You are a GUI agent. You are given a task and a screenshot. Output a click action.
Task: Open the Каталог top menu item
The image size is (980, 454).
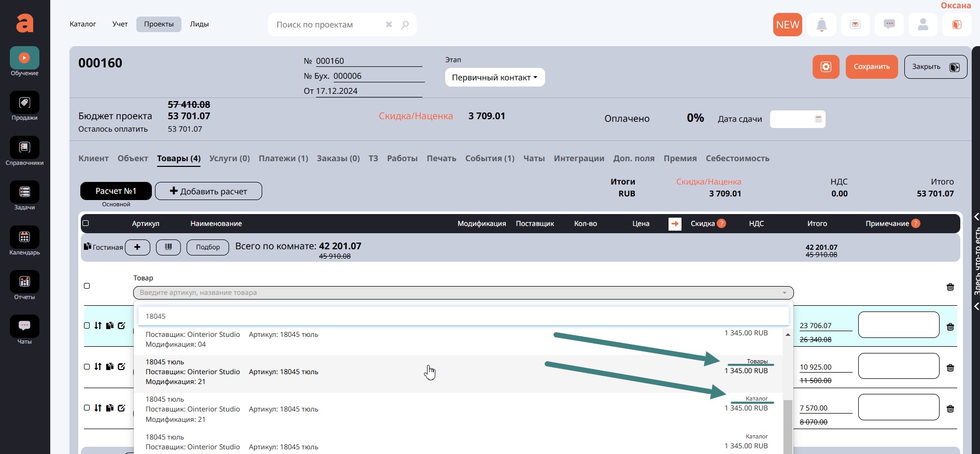[83, 24]
